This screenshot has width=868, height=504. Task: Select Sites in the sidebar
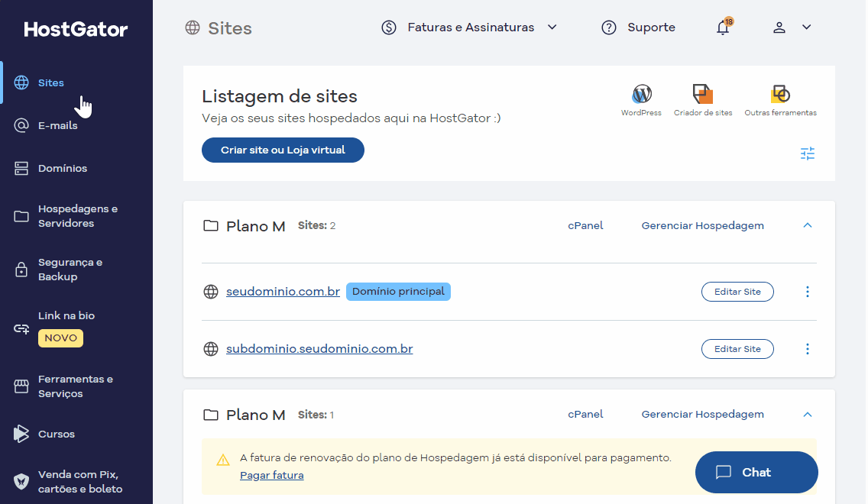(51, 82)
